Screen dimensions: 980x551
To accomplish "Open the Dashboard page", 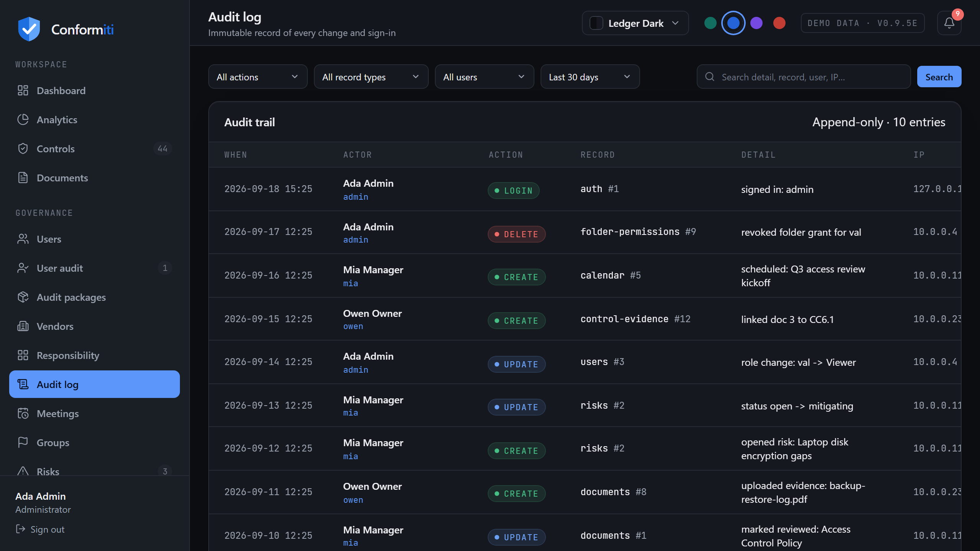I will (x=95, y=90).
